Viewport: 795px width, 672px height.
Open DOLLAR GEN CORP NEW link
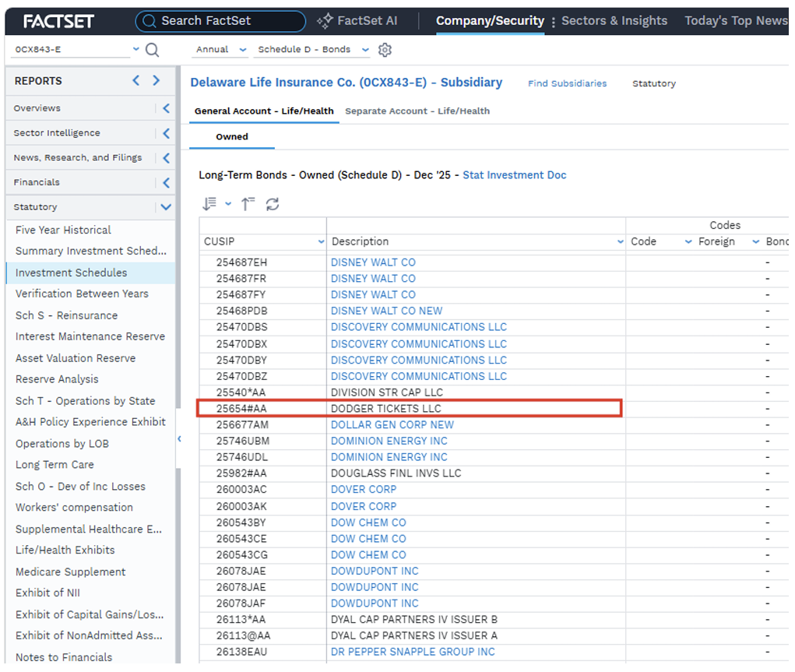coord(392,425)
